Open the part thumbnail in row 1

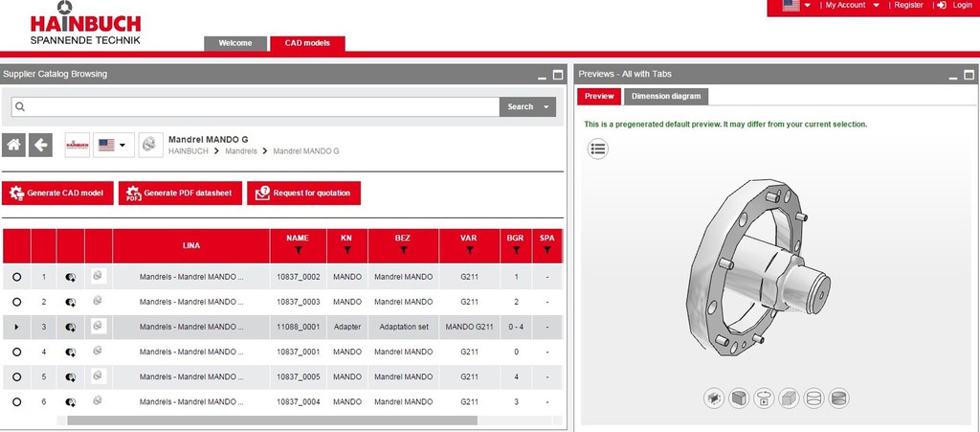(x=99, y=276)
